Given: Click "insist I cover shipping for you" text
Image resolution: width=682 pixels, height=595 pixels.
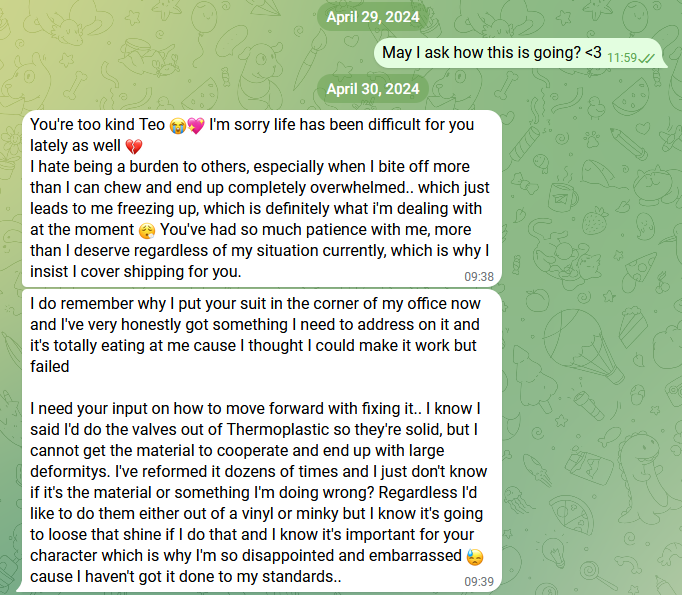Looking at the screenshot, I should [x=135, y=272].
